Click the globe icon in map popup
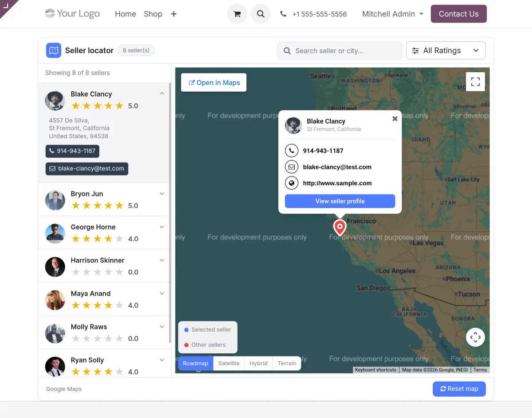This screenshot has height=418, width=532. tap(291, 183)
